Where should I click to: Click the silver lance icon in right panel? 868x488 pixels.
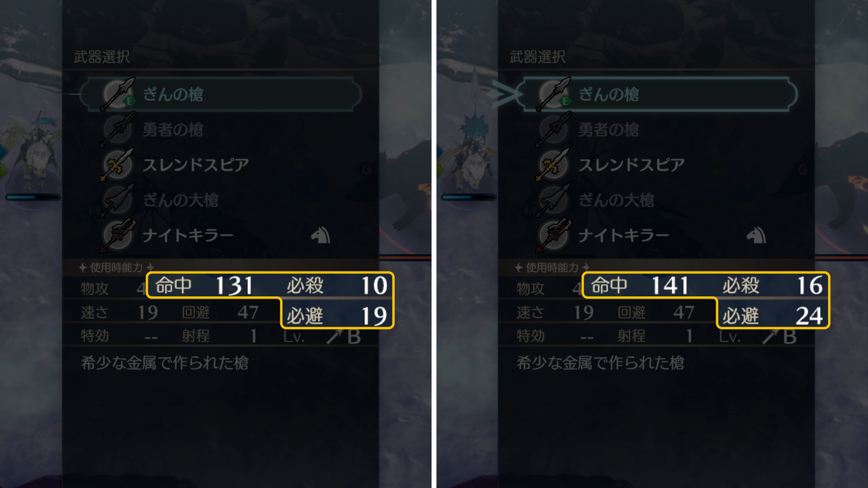553,94
